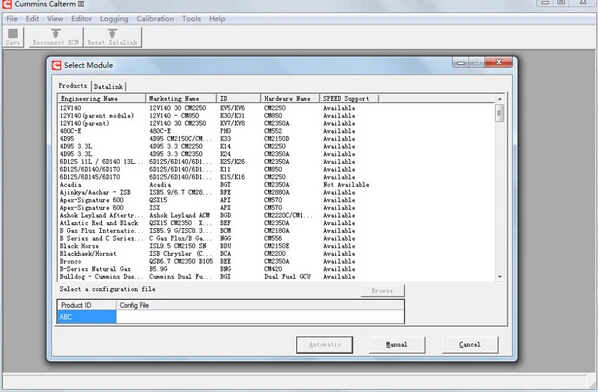
Task: Click the CM2150D hardware name cell
Action: [276, 138]
